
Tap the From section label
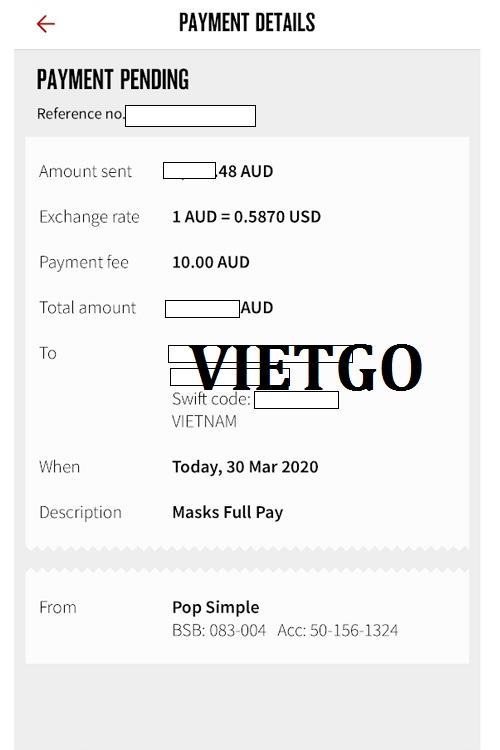tap(58, 607)
